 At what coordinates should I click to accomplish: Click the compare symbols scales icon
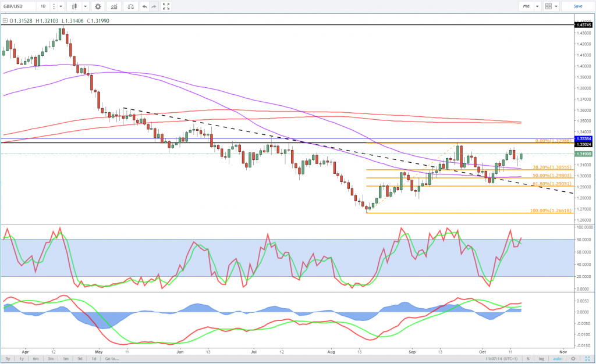click(130, 6)
